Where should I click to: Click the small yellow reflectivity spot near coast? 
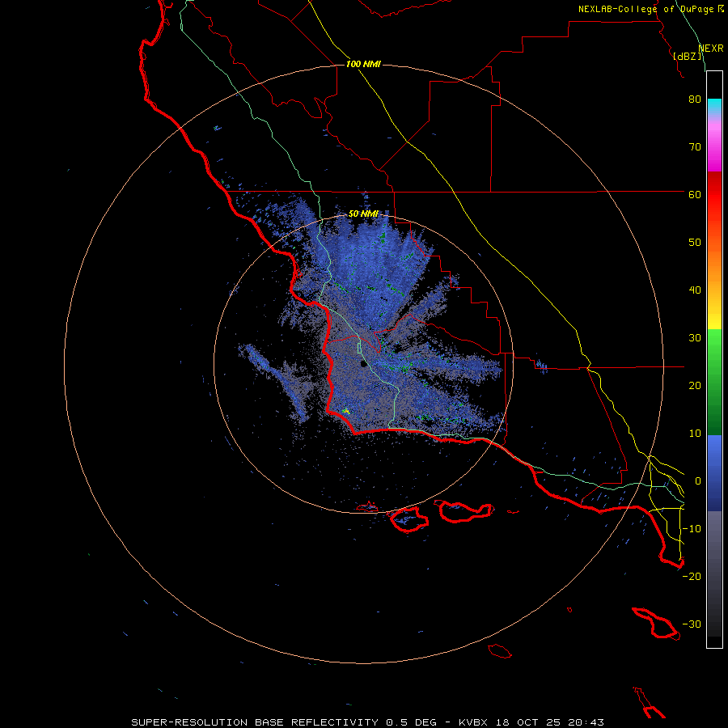click(x=345, y=412)
